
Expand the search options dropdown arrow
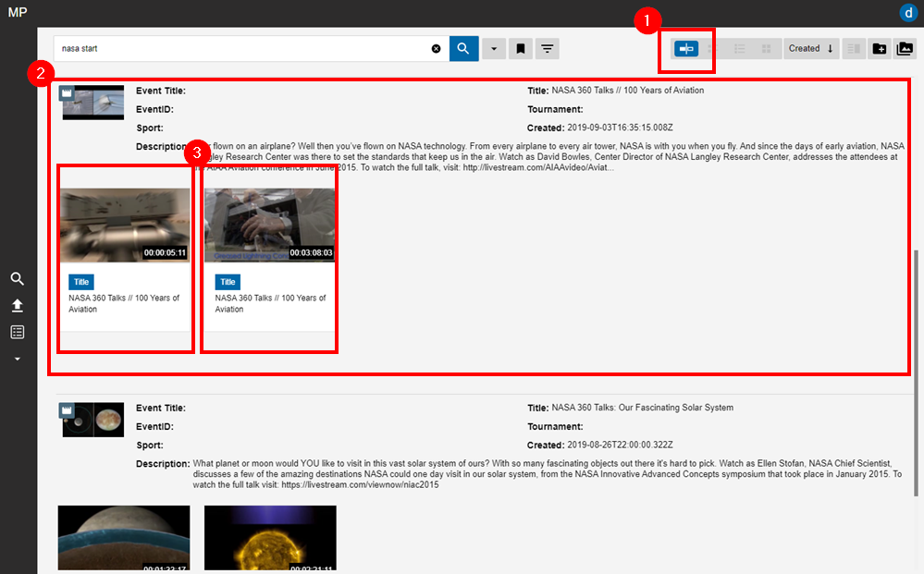coord(494,49)
